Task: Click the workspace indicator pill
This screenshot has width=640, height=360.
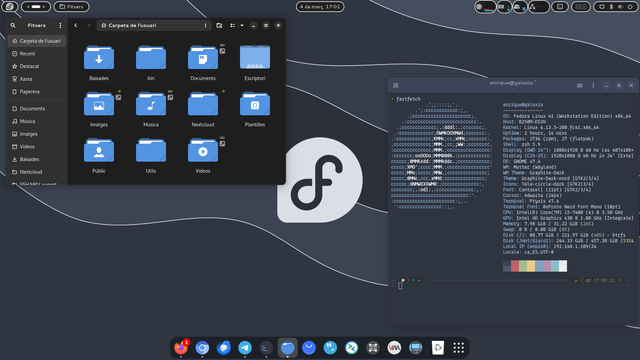Action: pyautogui.click(x=36, y=7)
